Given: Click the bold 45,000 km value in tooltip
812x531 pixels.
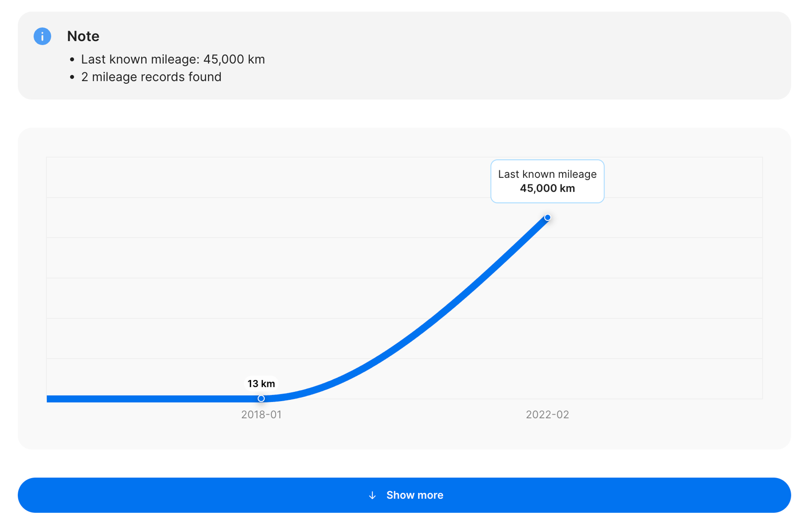Looking at the screenshot, I should pyautogui.click(x=547, y=189).
